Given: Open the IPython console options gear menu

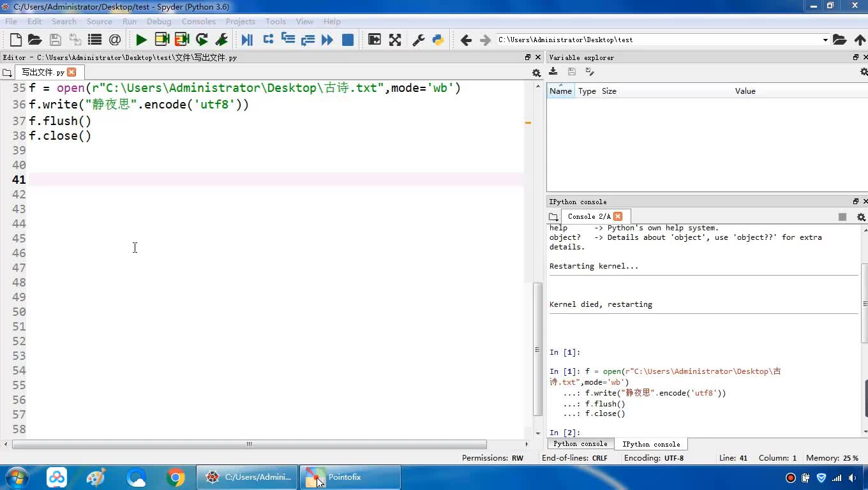Looking at the screenshot, I should [x=860, y=217].
